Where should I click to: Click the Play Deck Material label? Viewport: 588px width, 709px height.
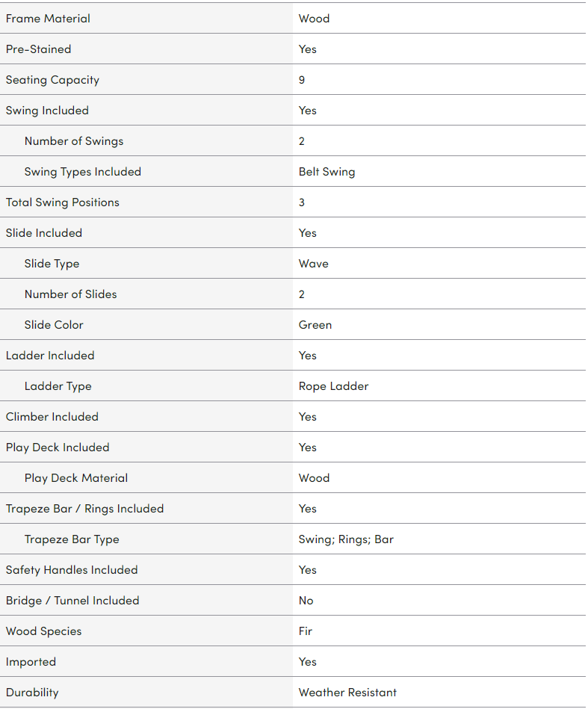[75, 478]
